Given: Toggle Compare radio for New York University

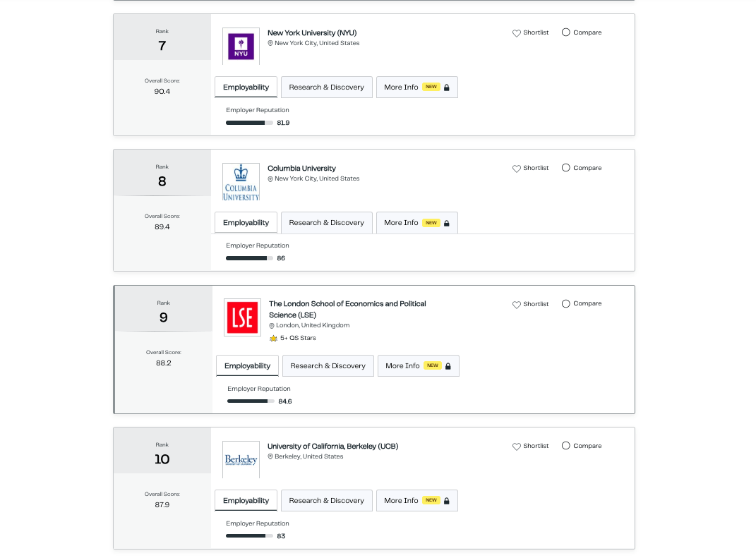Looking at the screenshot, I should 566,32.
